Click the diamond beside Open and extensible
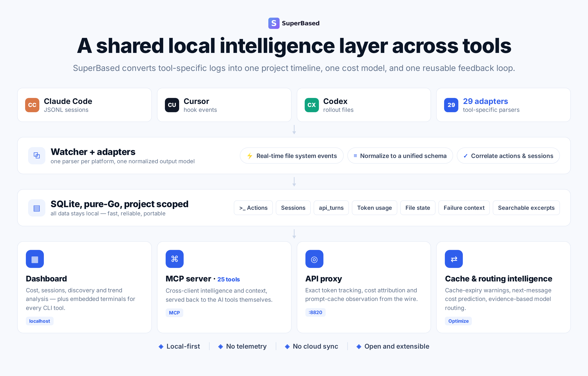 (x=359, y=347)
